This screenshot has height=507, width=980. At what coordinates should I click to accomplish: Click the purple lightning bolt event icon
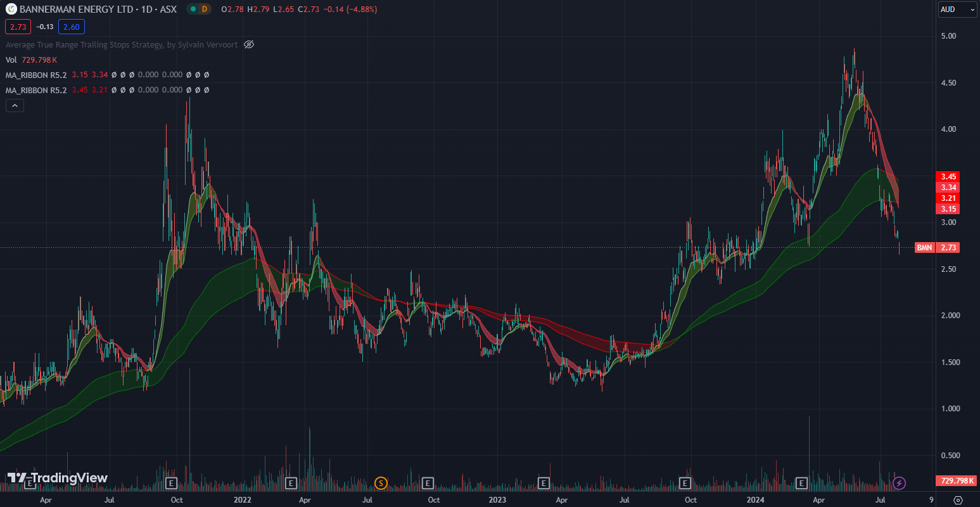tap(899, 484)
